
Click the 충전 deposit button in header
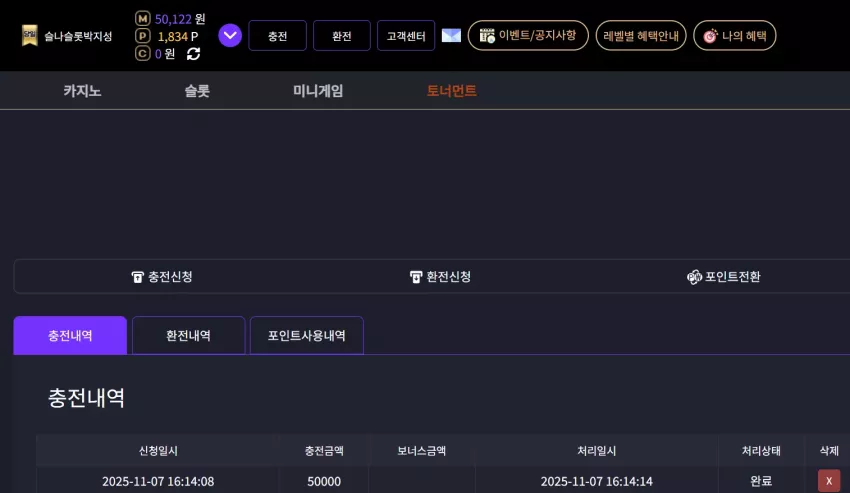278,36
